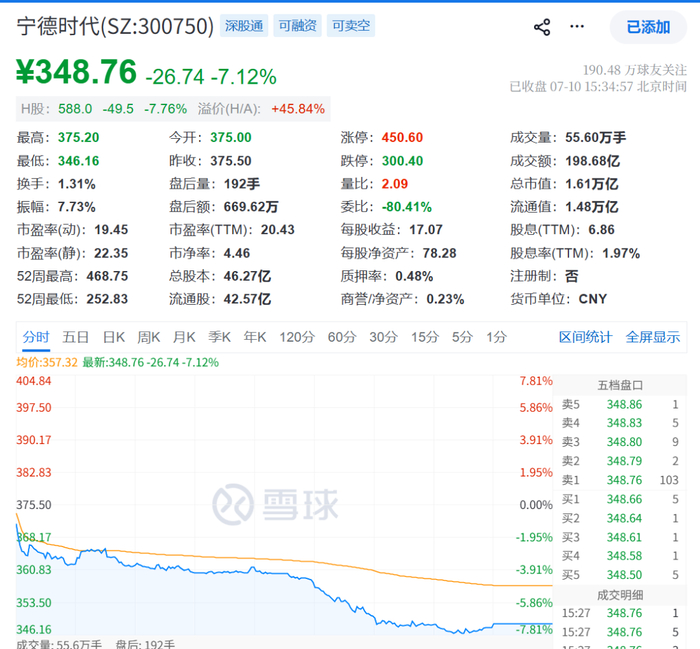Select the 1分 interval tab
Image resolution: width=700 pixels, height=649 pixels.
(x=496, y=337)
